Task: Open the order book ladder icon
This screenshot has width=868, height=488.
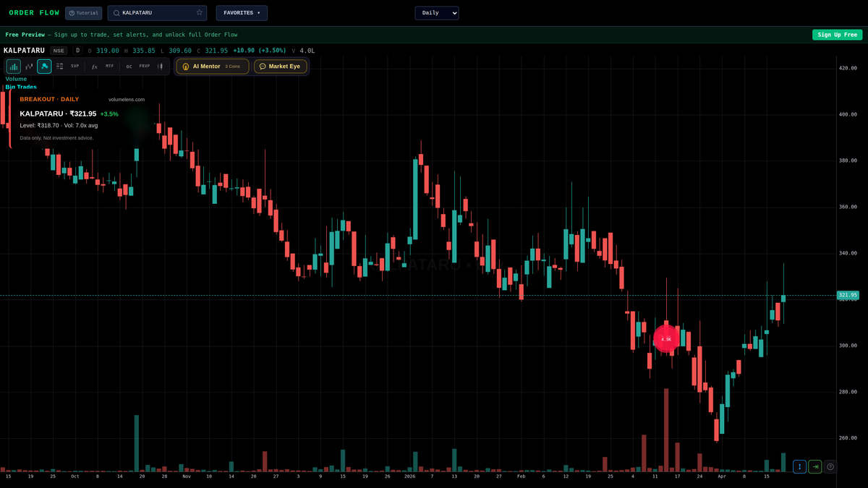Action: click(59, 67)
